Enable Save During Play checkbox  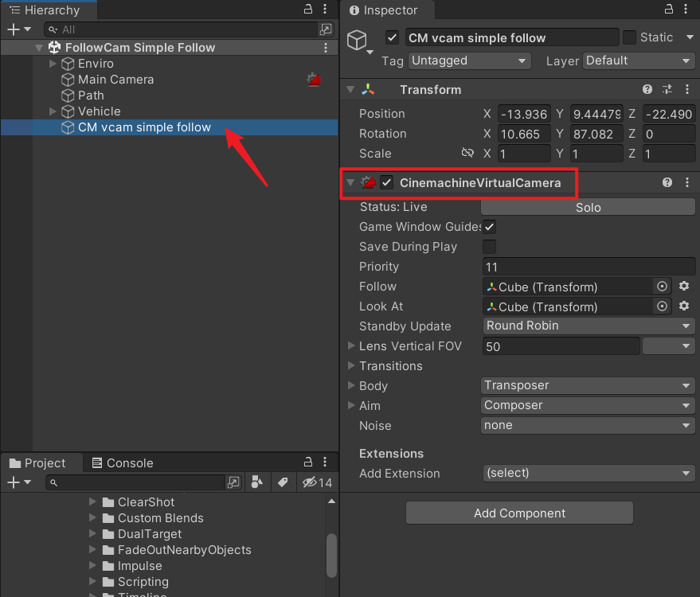[489, 247]
